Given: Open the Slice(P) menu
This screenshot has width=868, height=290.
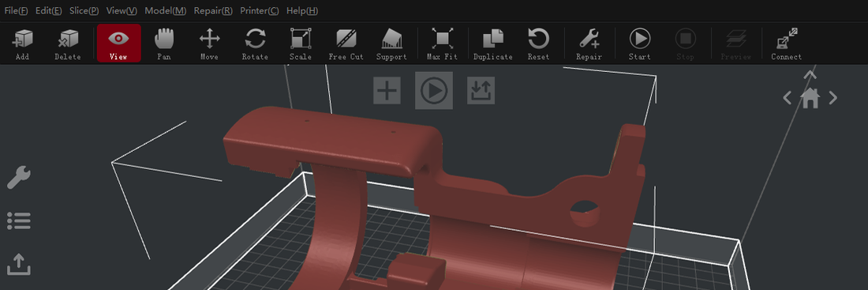Looking at the screenshot, I should point(84,10).
